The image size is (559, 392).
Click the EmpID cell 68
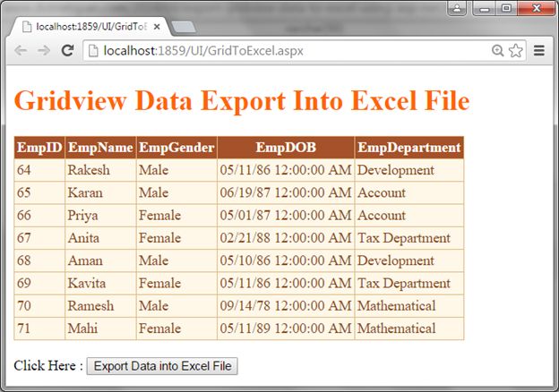39,260
